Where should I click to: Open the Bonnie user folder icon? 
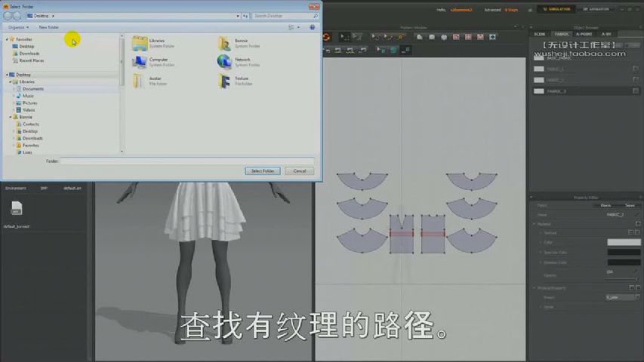(225, 43)
